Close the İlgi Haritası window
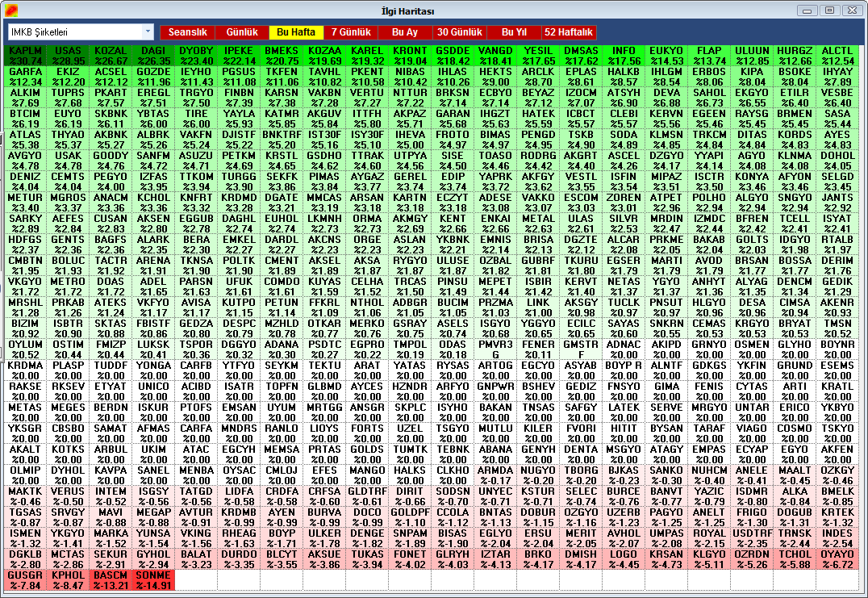This screenshot has width=868, height=598. pos(851,10)
